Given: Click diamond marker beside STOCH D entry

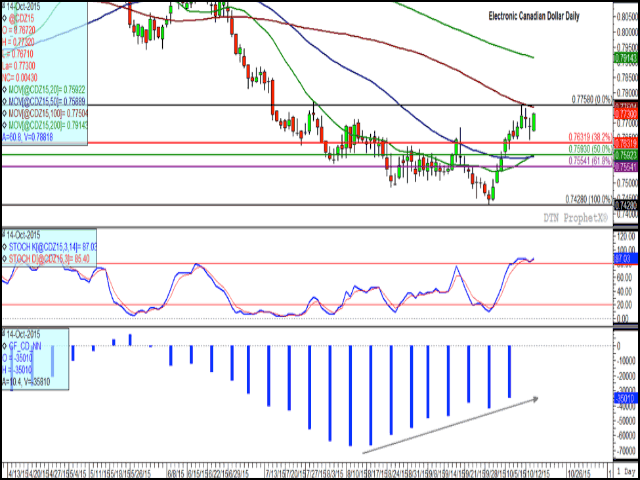Looking at the screenshot, I should point(4,258).
